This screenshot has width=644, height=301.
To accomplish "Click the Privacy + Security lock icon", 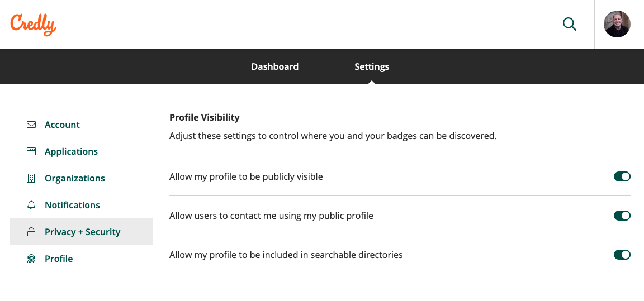I will tap(31, 232).
